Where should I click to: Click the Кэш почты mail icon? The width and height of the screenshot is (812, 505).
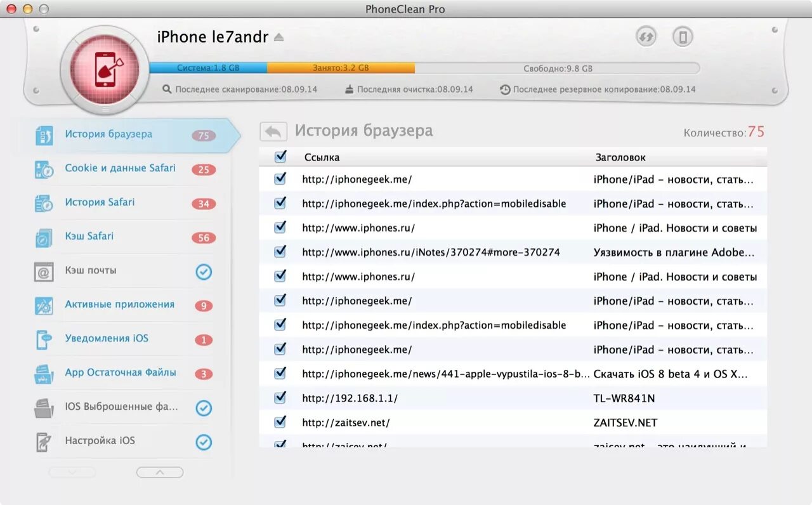pos(44,272)
